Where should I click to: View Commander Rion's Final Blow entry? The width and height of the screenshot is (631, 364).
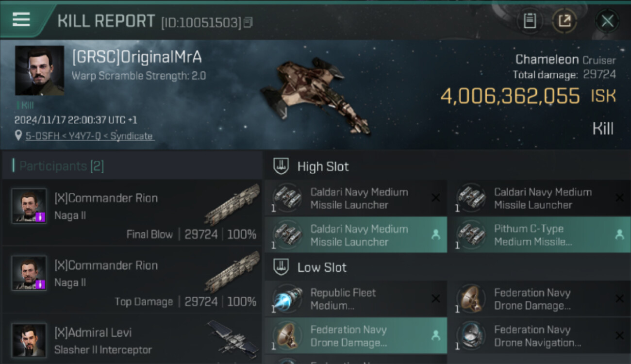click(131, 213)
